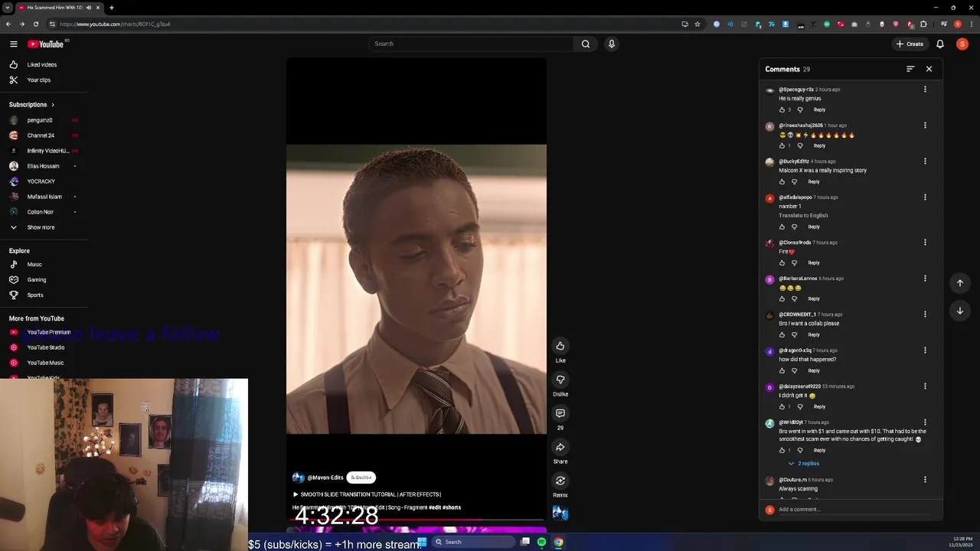The width and height of the screenshot is (980, 551).
Task: Start voice search with the microphone
Action: coord(611,44)
